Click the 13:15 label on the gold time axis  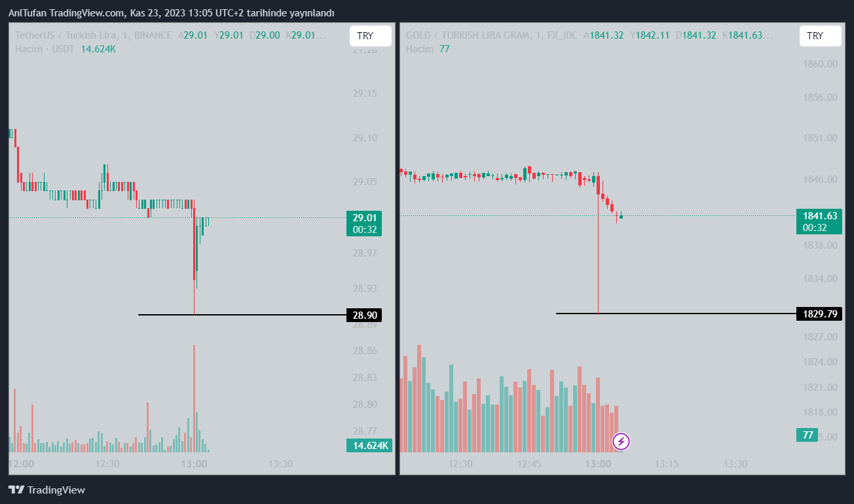tap(666, 464)
